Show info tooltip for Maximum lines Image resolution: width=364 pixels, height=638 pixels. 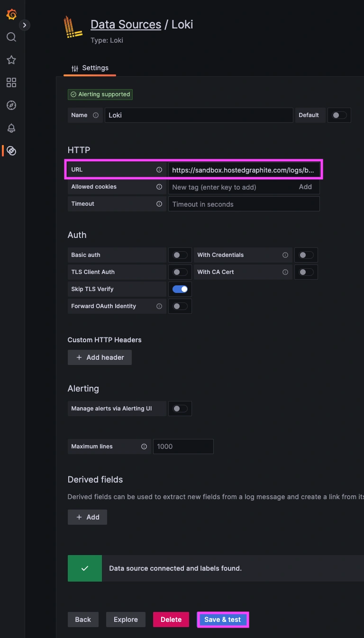tap(144, 447)
